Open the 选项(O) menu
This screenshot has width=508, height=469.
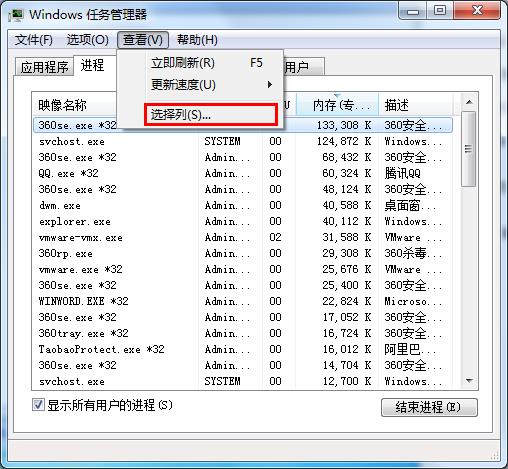pos(88,40)
